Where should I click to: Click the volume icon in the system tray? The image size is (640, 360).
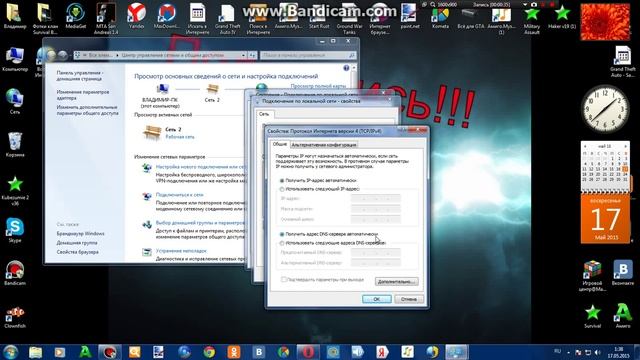click(x=598, y=352)
